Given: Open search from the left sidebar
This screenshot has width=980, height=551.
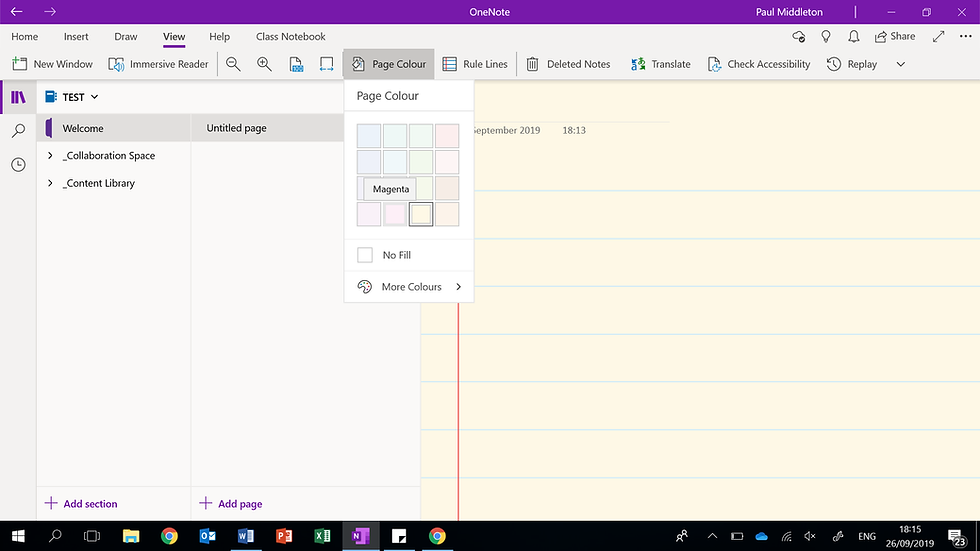Looking at the screenshot, I should (18, 131).
